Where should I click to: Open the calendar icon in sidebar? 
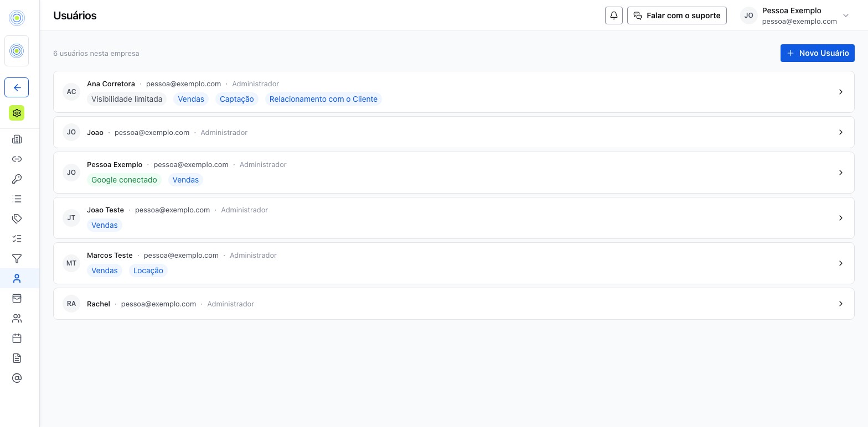pyautogui.click(x=17, y=339)
